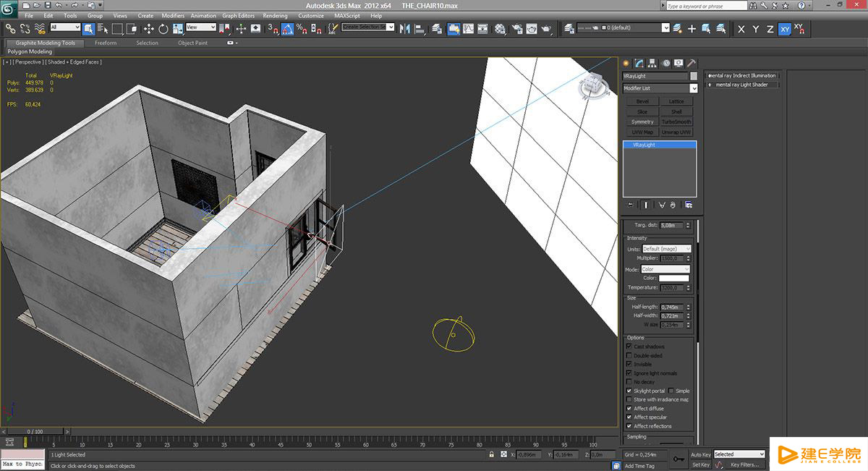
Task: Open the Modifier List dropdown
Action: (660, 88)
